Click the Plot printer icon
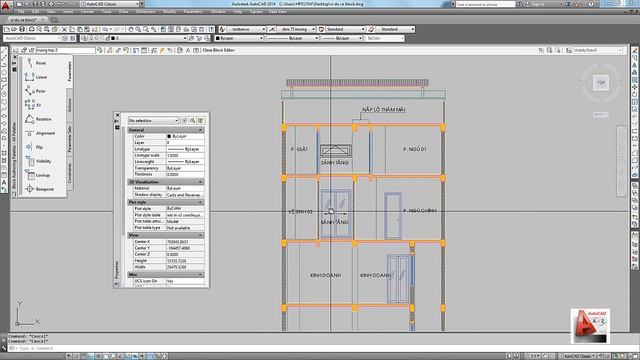640x360 pixels. [x=31, y=29]
